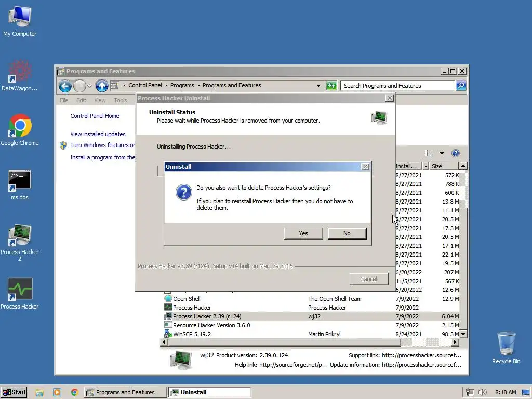Viewport: 532px width, 399px height.
Task: Close the Uninstall question dialog
Action: click(x=365, y=167)
